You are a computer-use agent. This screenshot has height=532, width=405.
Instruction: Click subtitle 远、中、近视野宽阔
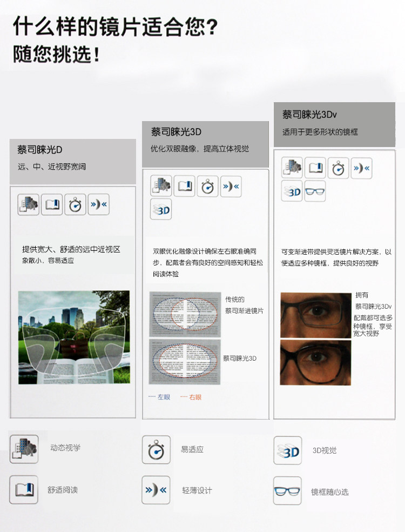[x=52, y=167]
